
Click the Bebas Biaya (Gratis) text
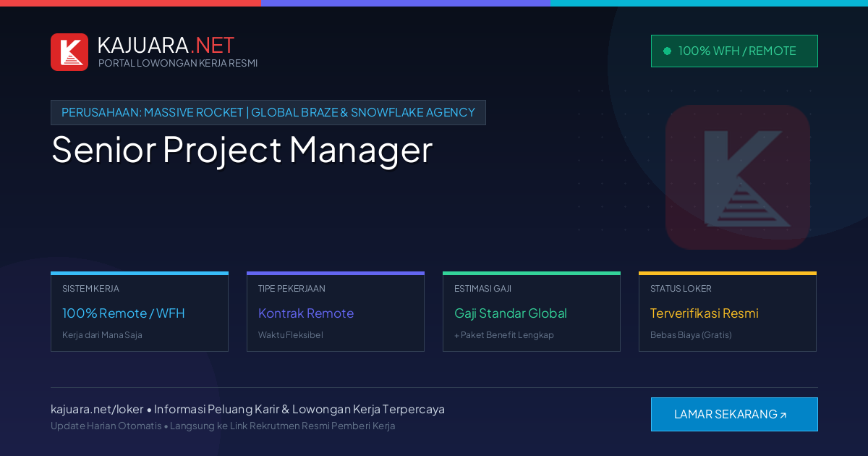[x=691, y=335]
